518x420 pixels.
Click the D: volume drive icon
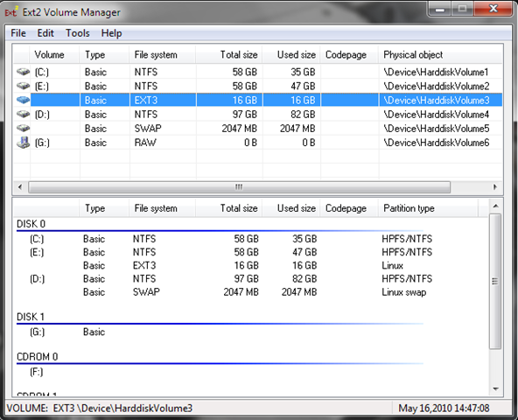point(23,115)
